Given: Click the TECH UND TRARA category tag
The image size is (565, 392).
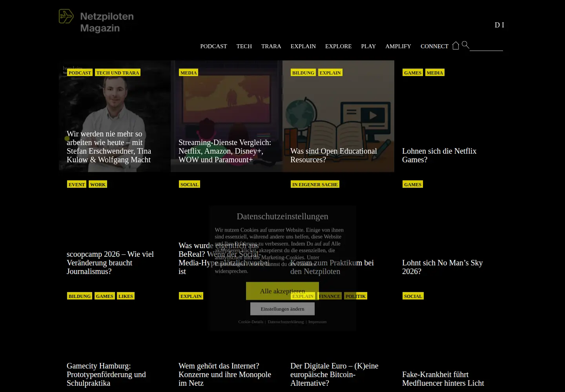Looking at the screenshot, I should pos(118,73).
